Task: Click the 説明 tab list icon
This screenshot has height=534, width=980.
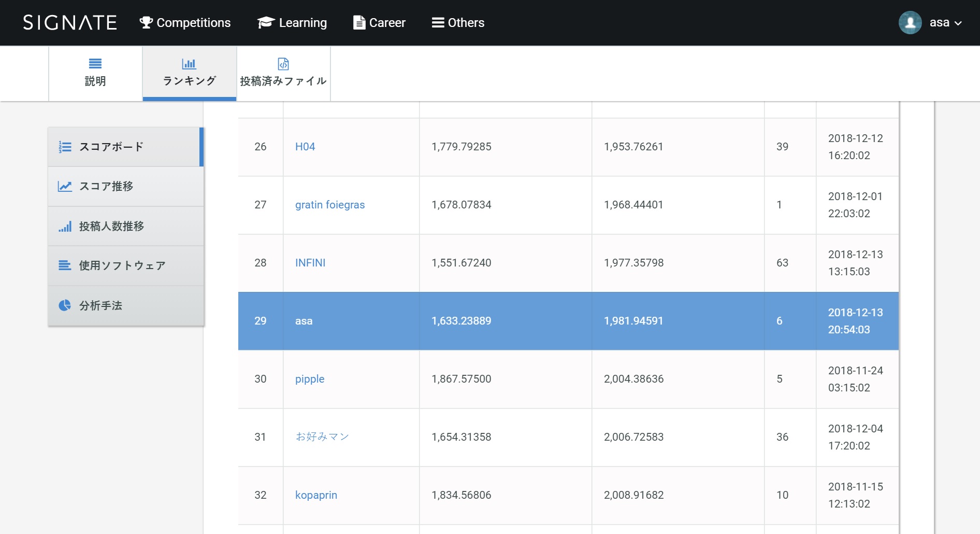Action: pos(95,63)
